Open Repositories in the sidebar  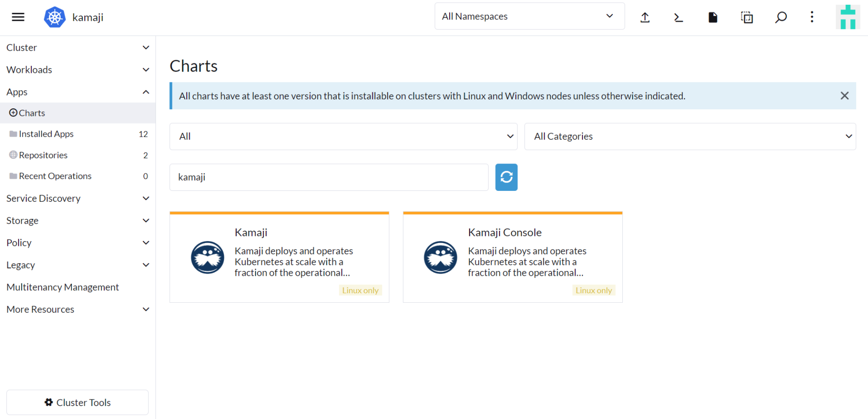coord(43,155)
